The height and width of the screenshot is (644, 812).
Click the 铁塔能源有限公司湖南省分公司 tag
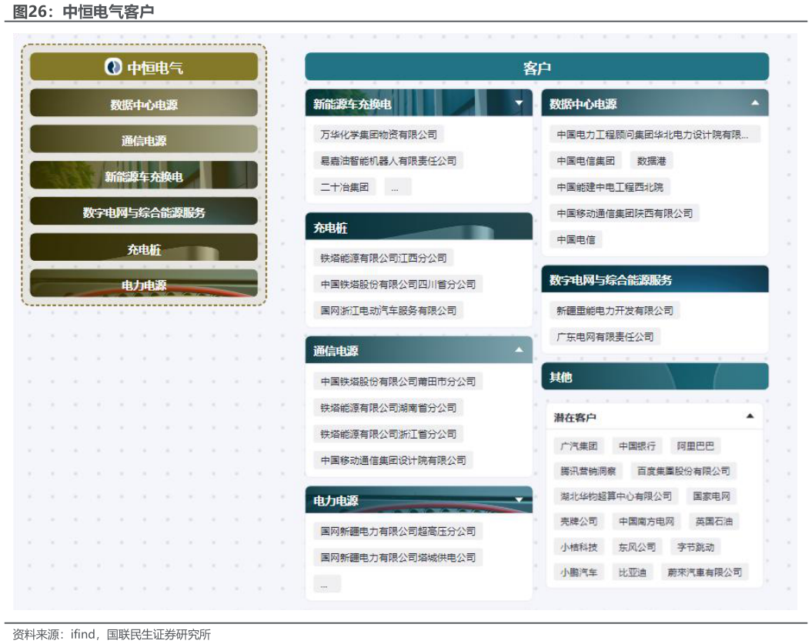(x=388, y=408)
